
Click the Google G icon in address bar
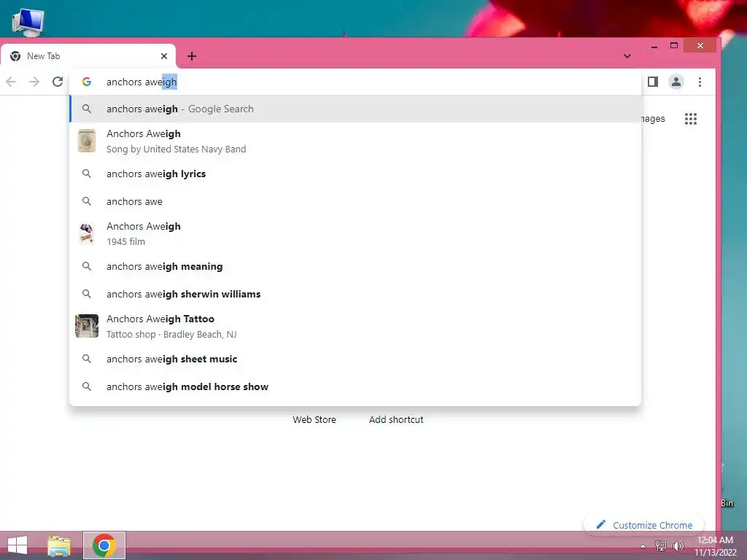(x=87, y=82)
